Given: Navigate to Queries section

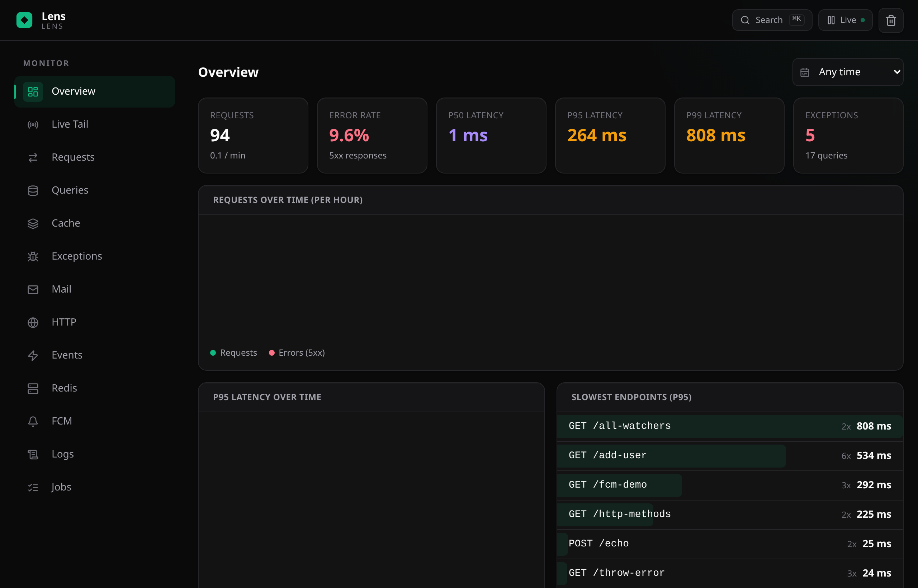Looking at the screenshot, I should click(x=95, y=190).
